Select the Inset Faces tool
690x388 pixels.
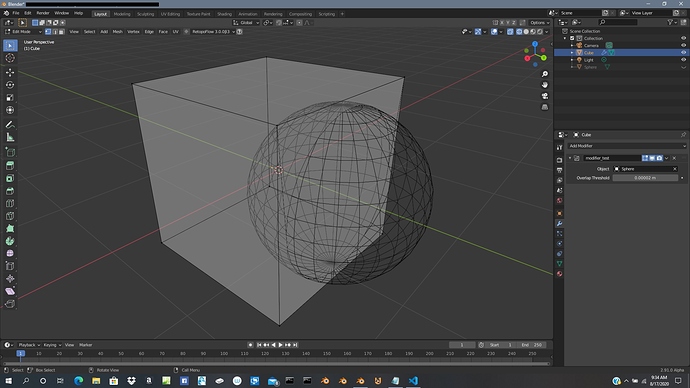(10, 178)
